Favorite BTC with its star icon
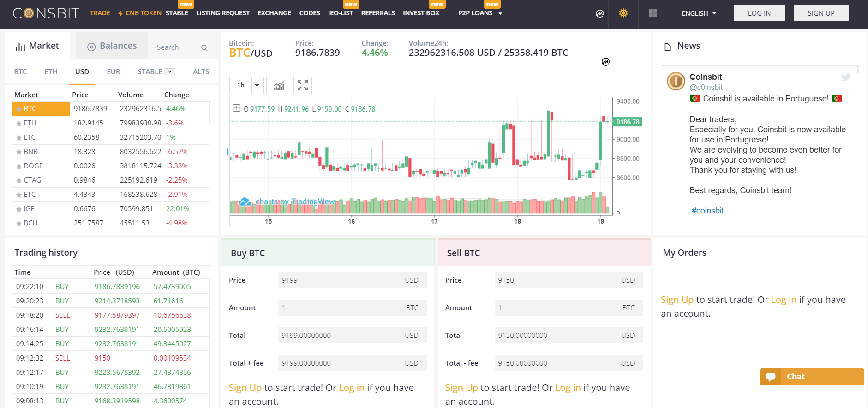Screen dimensions: 868x408 [x=19, y=109]
